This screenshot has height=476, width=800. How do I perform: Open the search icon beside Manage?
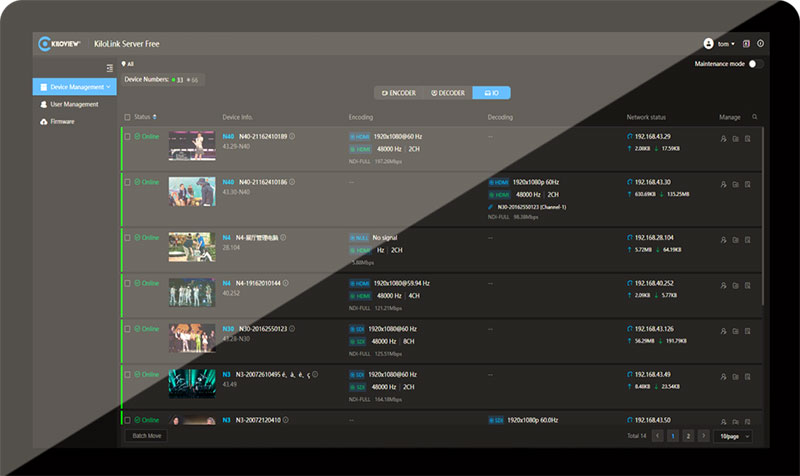click(x=755, y=117)
